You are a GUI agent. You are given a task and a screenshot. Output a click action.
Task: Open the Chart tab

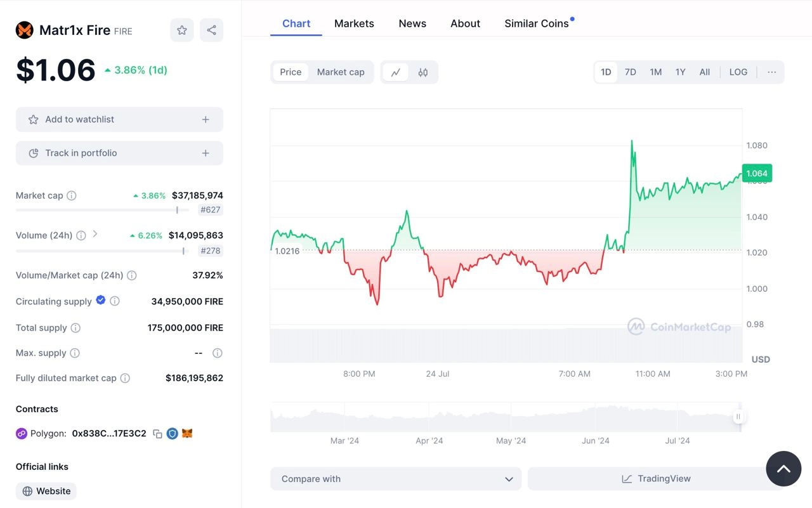pyautogui.click(x=296, y=23)
